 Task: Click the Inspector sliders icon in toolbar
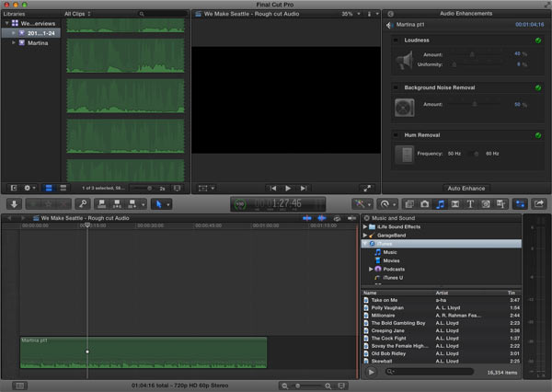520,204
